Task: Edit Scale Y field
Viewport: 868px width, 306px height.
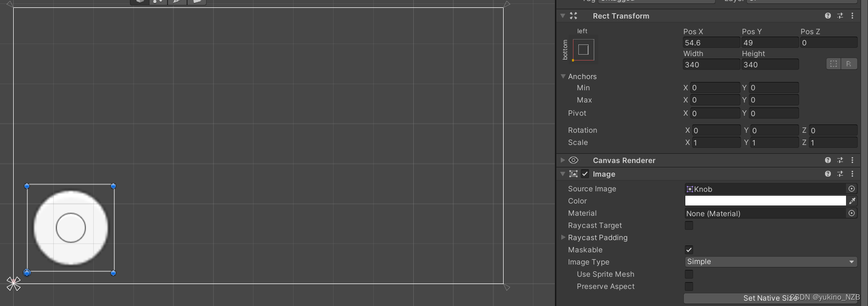Action: (x=775, y=143)
